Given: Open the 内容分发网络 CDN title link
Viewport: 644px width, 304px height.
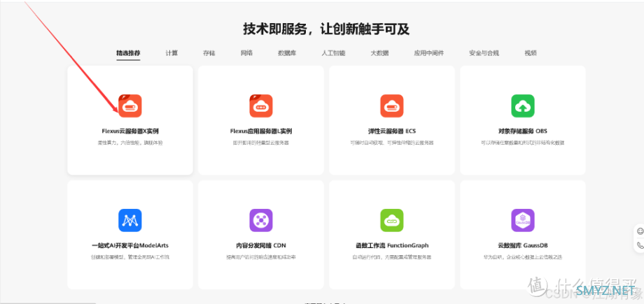Looking at the screenshot, I should pyautogui.click(x=261, y=246).
